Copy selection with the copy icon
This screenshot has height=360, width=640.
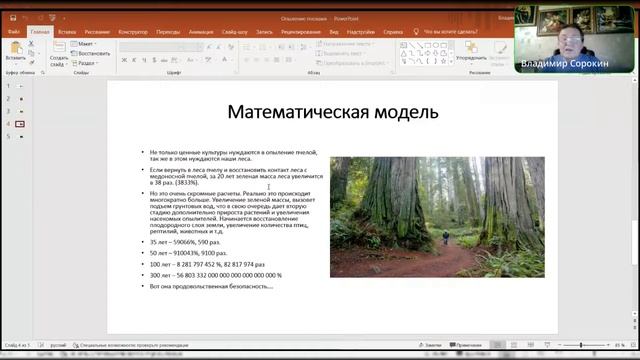(31, 53)
